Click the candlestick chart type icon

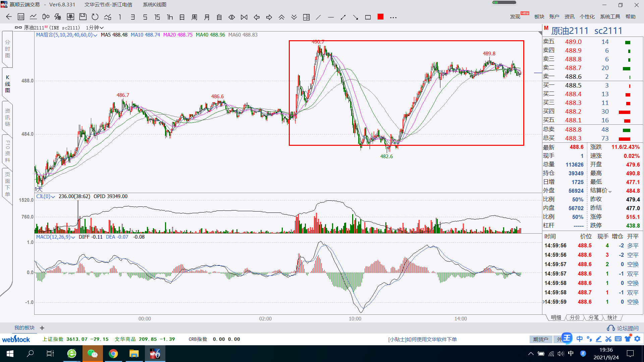[x=46, y=17]
